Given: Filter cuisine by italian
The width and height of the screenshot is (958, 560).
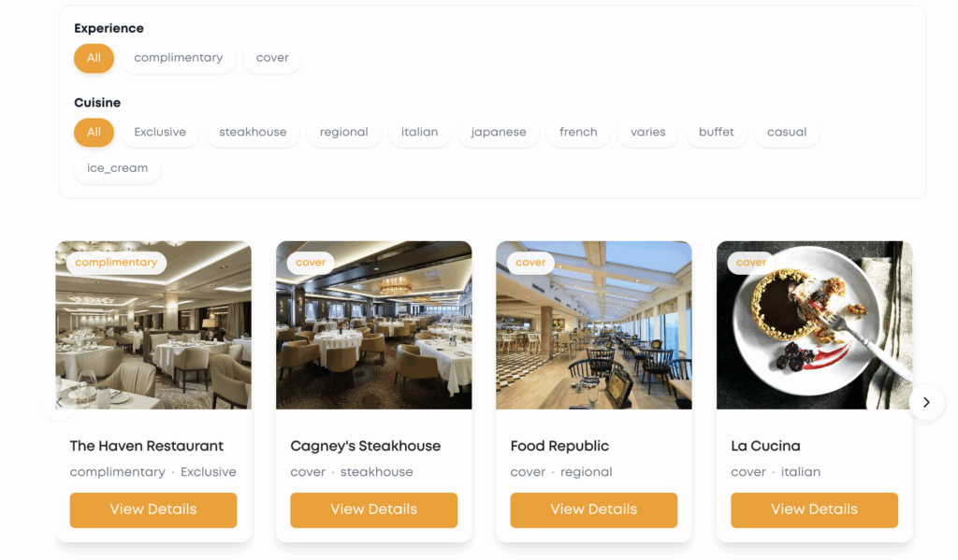Looking at the screenshot, I should (420, 133).
